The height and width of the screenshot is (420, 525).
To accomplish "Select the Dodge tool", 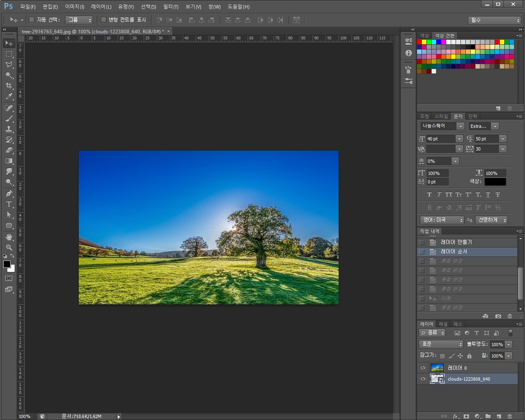I will click(x=9, y=182).
